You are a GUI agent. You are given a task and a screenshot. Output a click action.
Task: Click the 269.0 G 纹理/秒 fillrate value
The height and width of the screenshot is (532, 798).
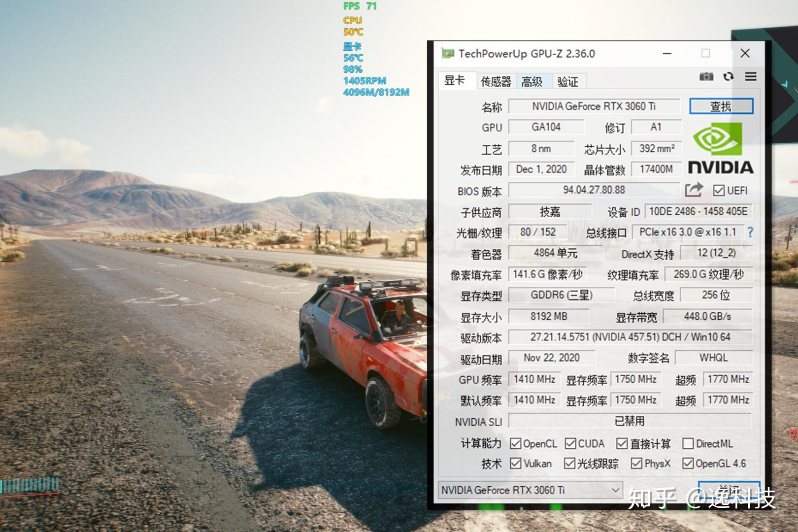pyautogui.click(x=709, y=274)
